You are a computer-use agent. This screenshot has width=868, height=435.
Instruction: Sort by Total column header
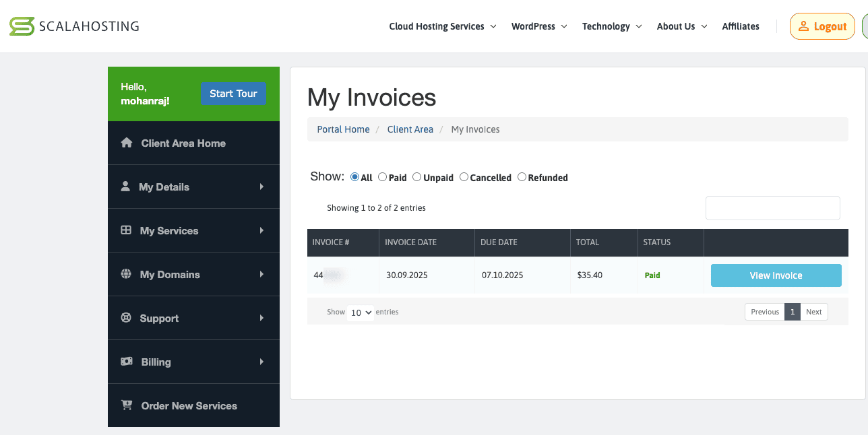(604, 242)
